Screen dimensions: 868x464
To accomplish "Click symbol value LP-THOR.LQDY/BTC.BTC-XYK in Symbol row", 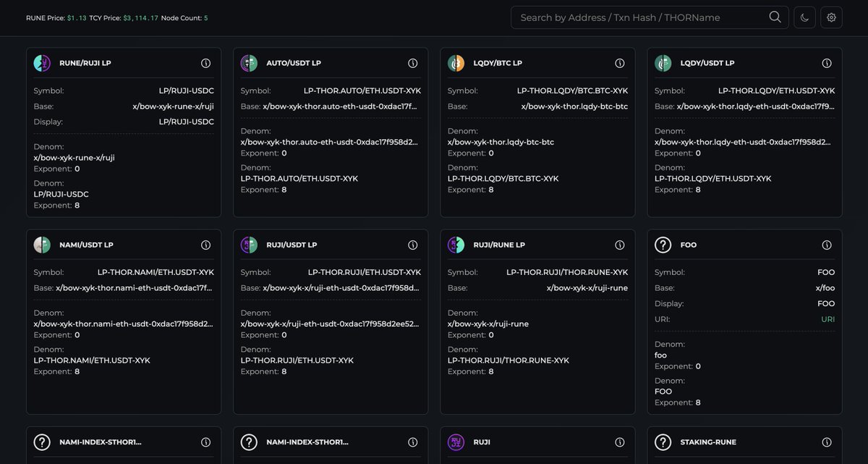I will tap(572, 91).
